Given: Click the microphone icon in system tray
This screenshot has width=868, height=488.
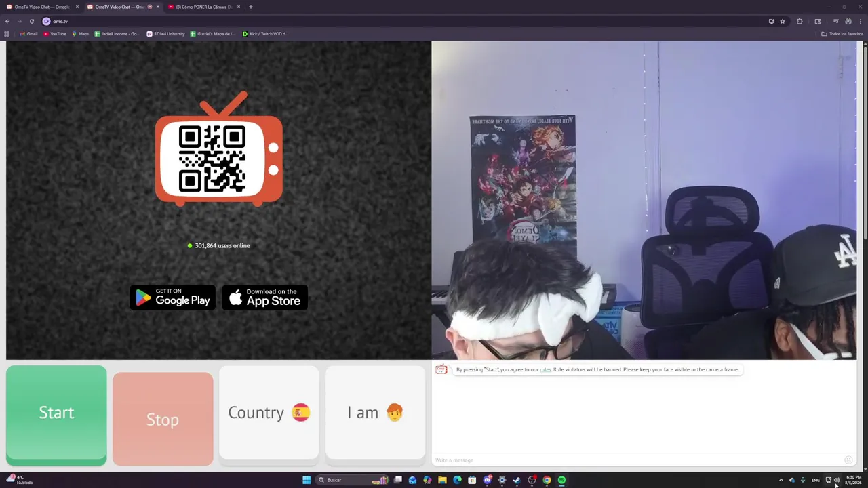Looking at the screenshot, I should [x=803, y=480].
